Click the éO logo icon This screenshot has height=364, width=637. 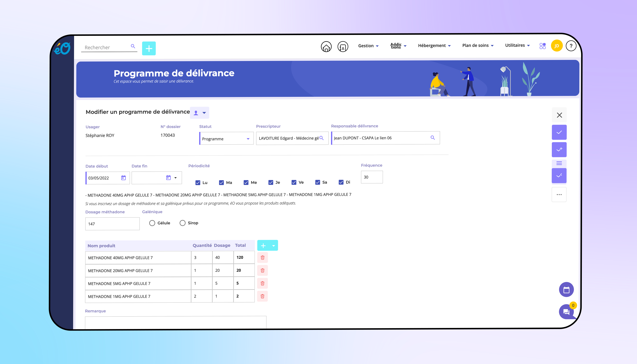[x=62, y=48]
